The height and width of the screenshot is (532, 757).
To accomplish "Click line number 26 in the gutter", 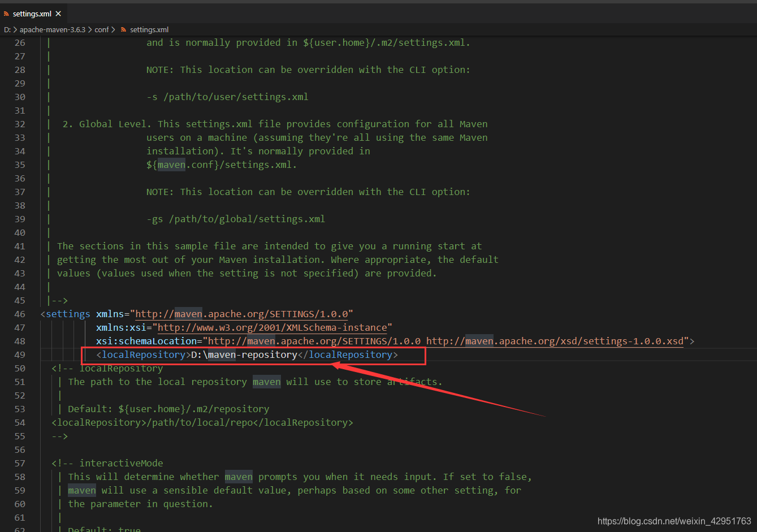I will click(x=20, y=42).
